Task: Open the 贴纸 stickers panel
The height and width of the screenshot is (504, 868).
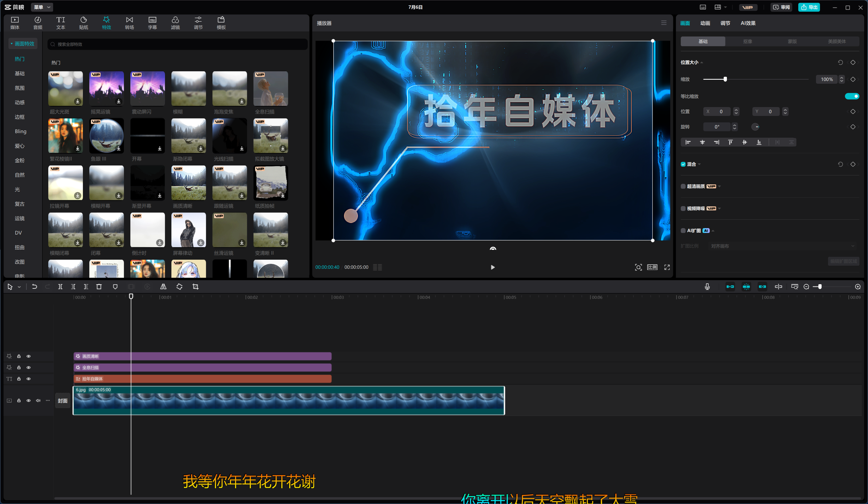Action: [x=84, y=23]
